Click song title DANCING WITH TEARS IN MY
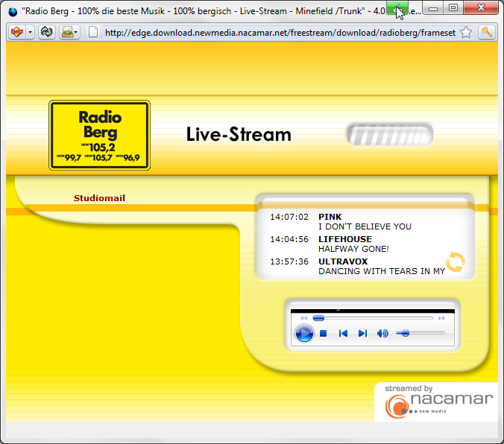 coord(382,271)
